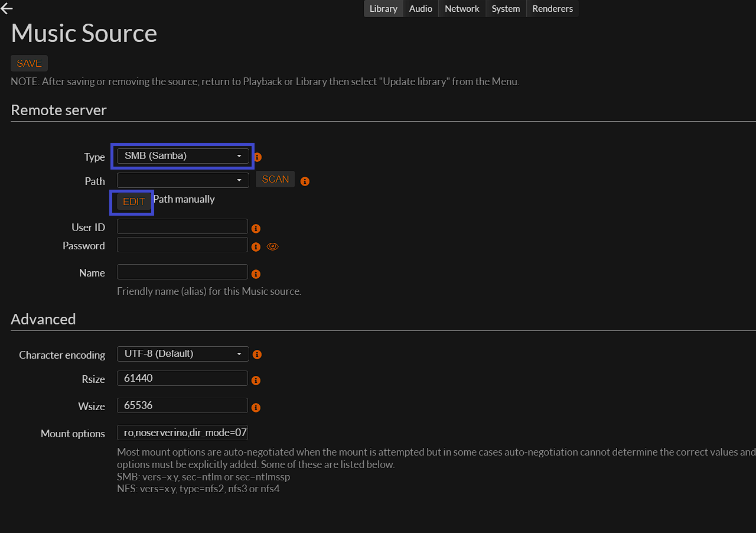Open Character encoding UTF-8 dropdown
This screenshot has height=533, width=756.
coord(183,353)
